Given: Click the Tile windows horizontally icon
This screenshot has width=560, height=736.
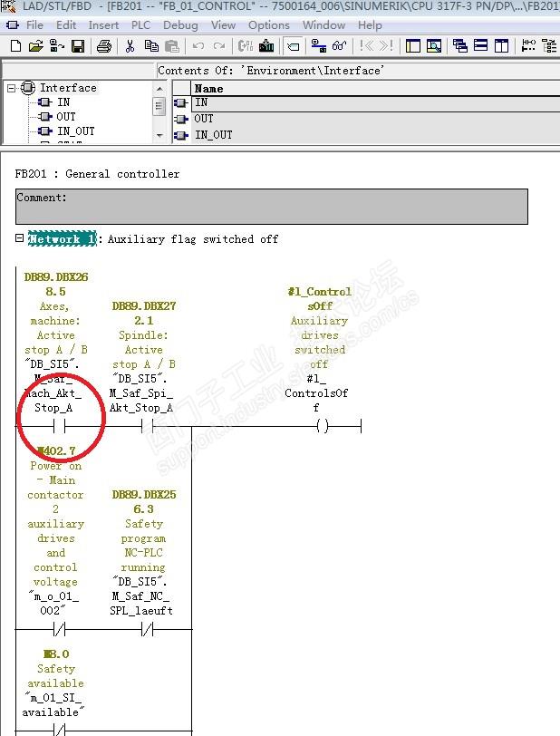Looking at the screenshot, I should (x=480, y=46).
